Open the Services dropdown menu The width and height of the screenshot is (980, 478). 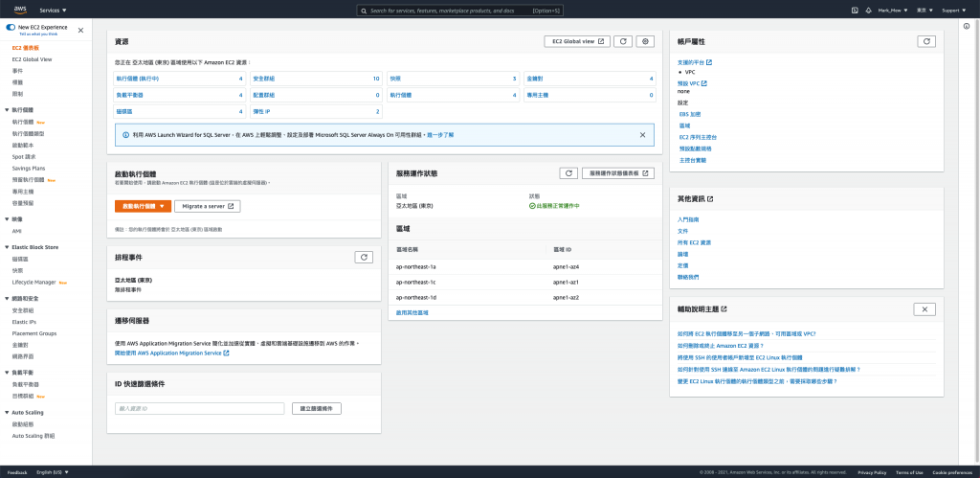click(x=54, y=11)
